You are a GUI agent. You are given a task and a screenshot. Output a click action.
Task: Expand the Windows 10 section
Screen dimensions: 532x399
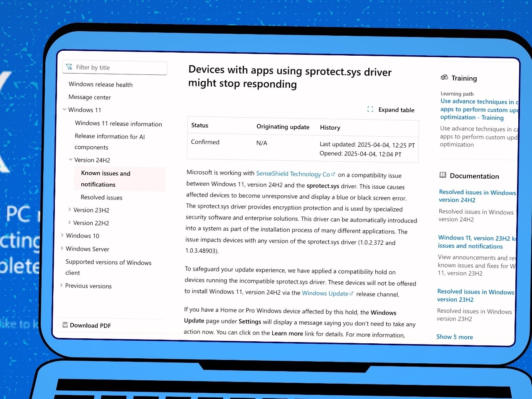point(62,235)
